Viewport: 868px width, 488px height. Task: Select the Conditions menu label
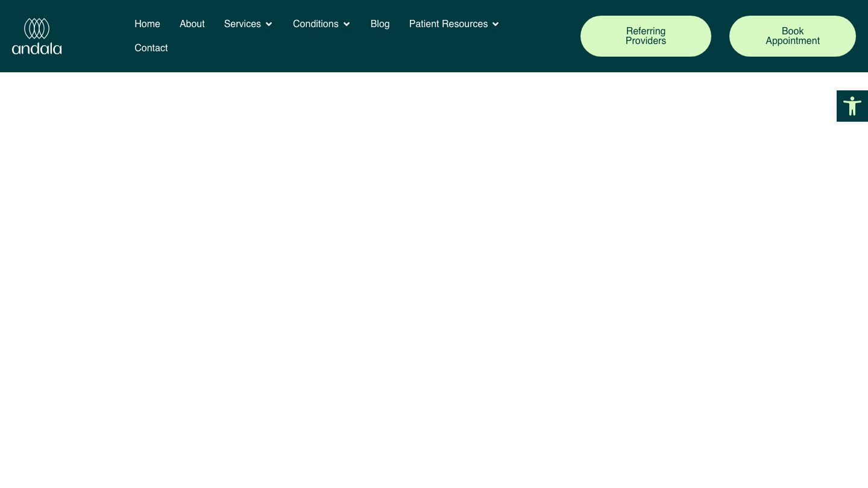(315, 24)
